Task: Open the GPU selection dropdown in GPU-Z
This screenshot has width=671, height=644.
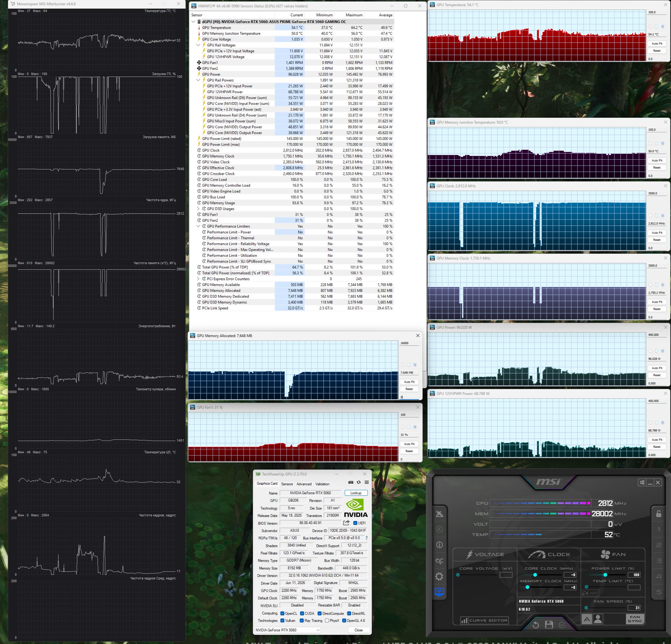Action: (x=288, y=630)
